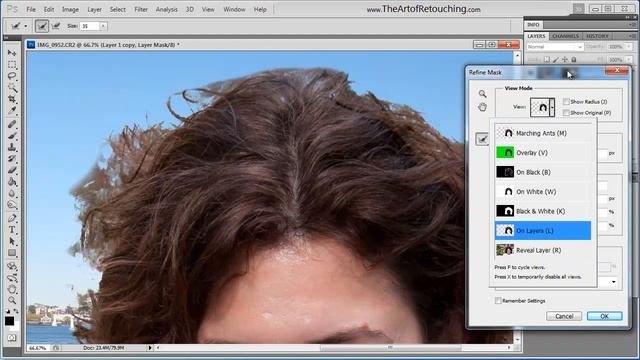The height and width of the screenshot is (360, 640).
Task: Open the brush Size slider arrow
Action: (x=103, y=26)
